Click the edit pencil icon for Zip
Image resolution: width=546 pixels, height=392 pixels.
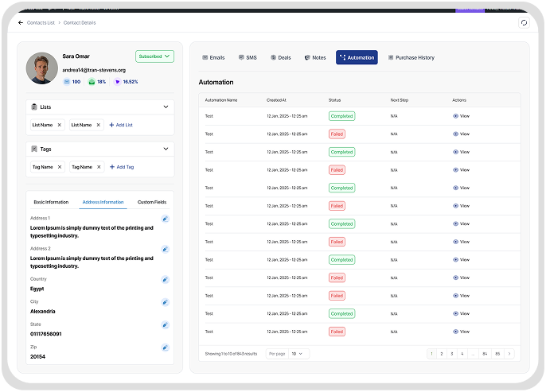click(x=165, y=347)
